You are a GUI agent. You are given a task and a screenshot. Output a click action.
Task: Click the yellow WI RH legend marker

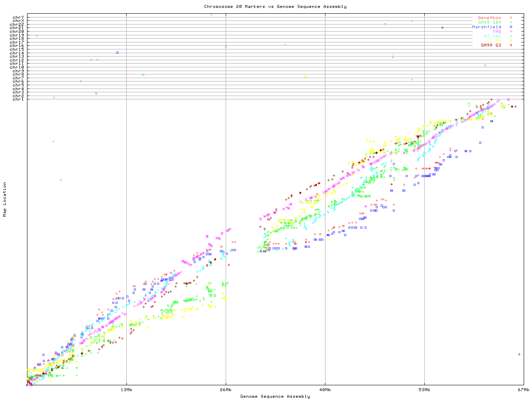[x=511, y=41]
